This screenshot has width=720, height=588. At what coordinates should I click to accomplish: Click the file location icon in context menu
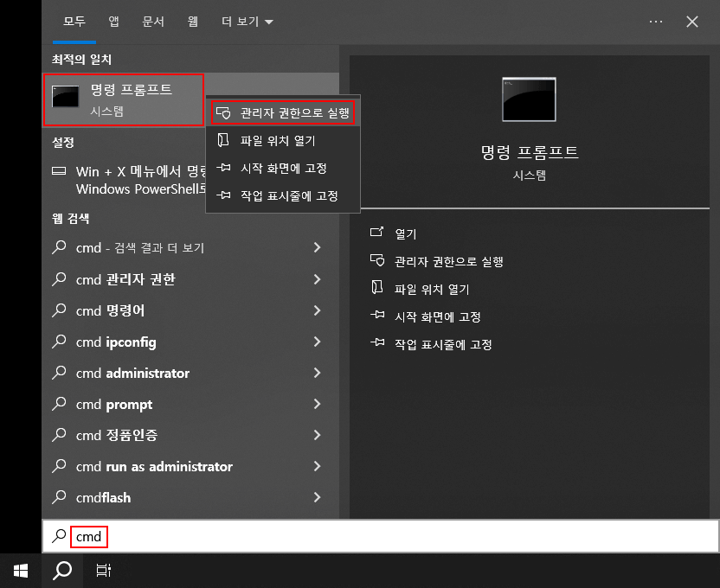click(223, 140)
